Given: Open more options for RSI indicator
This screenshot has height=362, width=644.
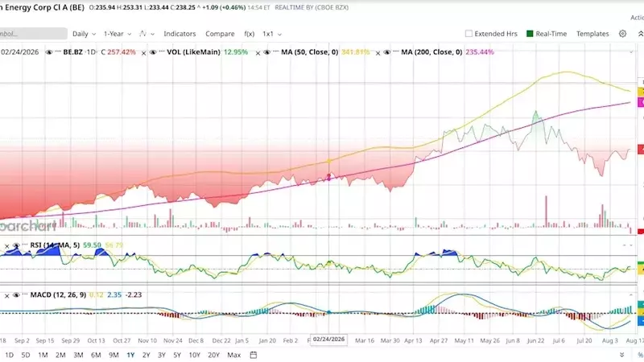Looking at the screenshot, I should (25, 245).
